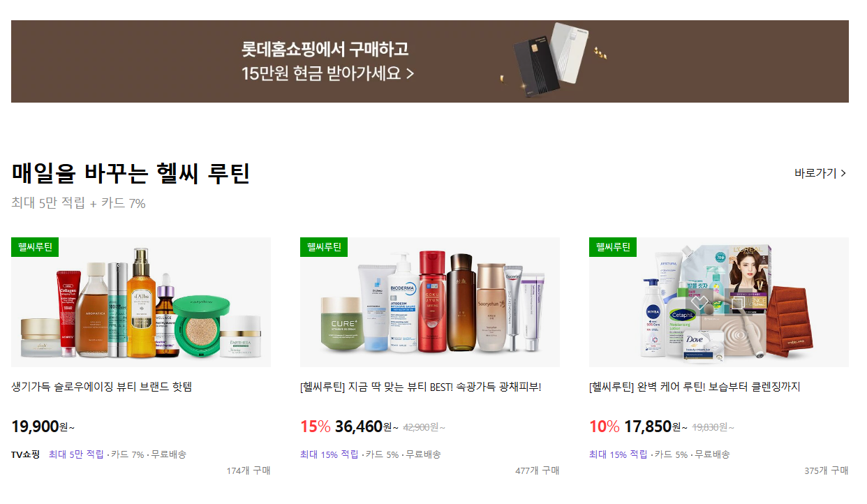Open 바로가기 link with chevron

click(820, 173)
